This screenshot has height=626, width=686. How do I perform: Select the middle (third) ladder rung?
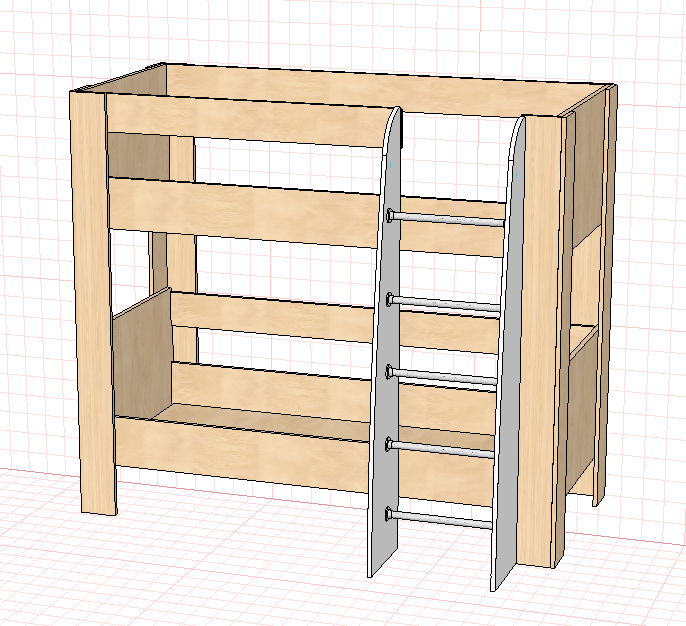tap(442, 376)
